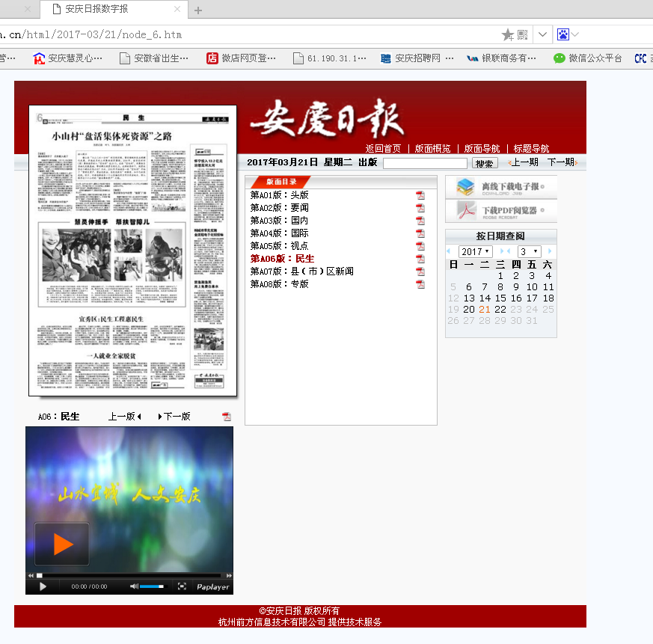653x644 pixels.
Task: Open 第A05版：视点 in the page list
Action: pos(280,246)
